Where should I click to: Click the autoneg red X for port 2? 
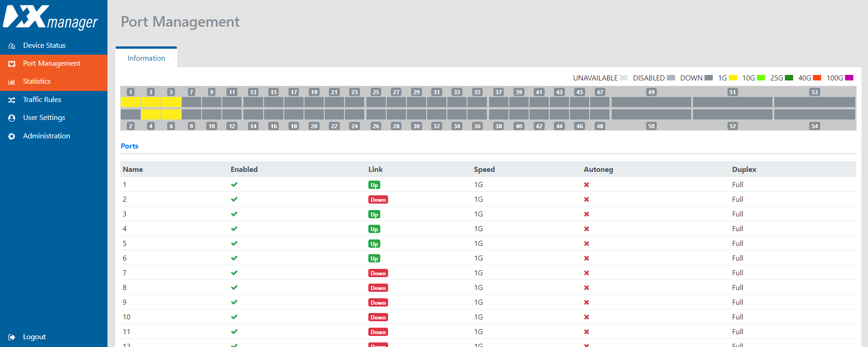pos(586,199)
